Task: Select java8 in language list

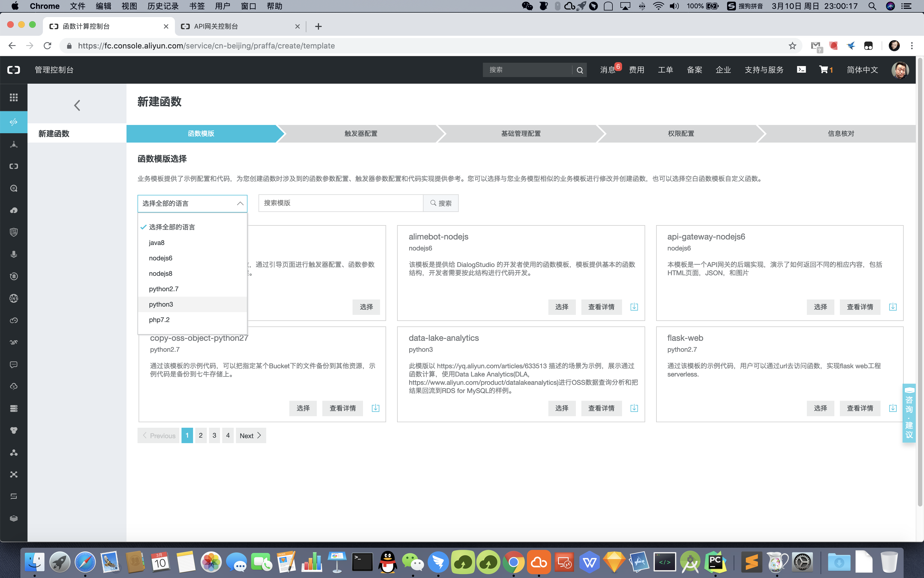Action: pos(192,243)
